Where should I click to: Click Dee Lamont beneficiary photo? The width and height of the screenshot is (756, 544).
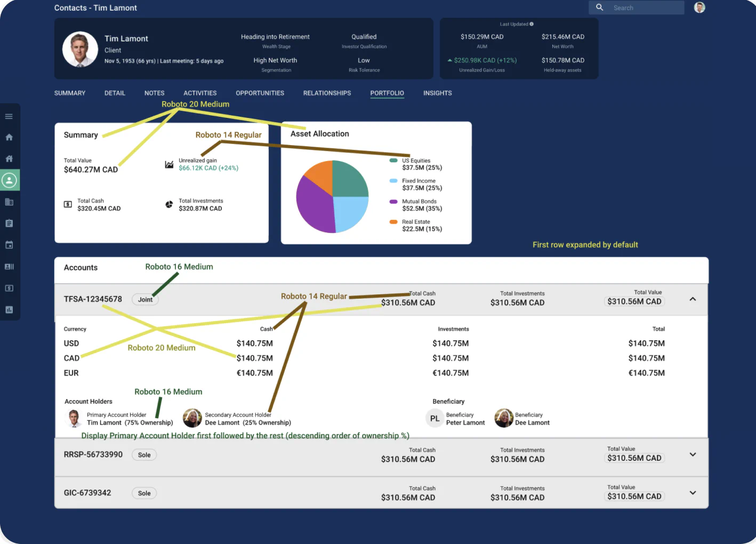coord(504,418)
